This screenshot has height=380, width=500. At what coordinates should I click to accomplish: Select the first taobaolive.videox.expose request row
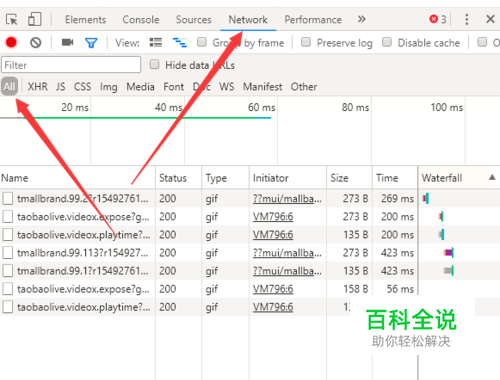pyautogui.click(x=83, y=217)
